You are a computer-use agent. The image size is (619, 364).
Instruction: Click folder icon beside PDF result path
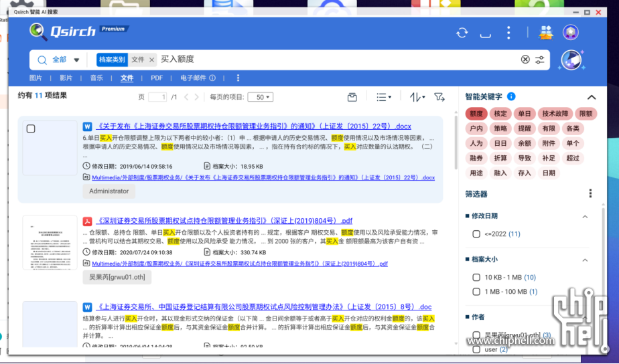tap(86, 263)
